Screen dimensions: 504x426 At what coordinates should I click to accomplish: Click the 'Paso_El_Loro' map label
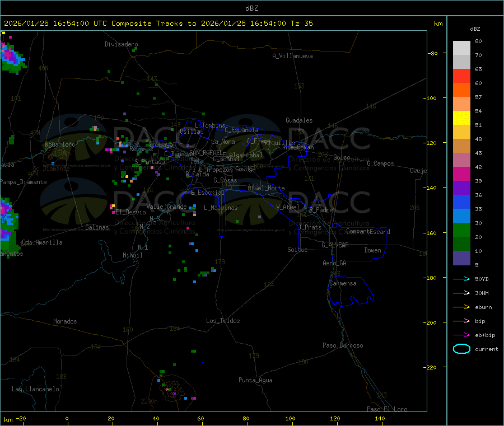pyautogui.click(x=387, y=409)
